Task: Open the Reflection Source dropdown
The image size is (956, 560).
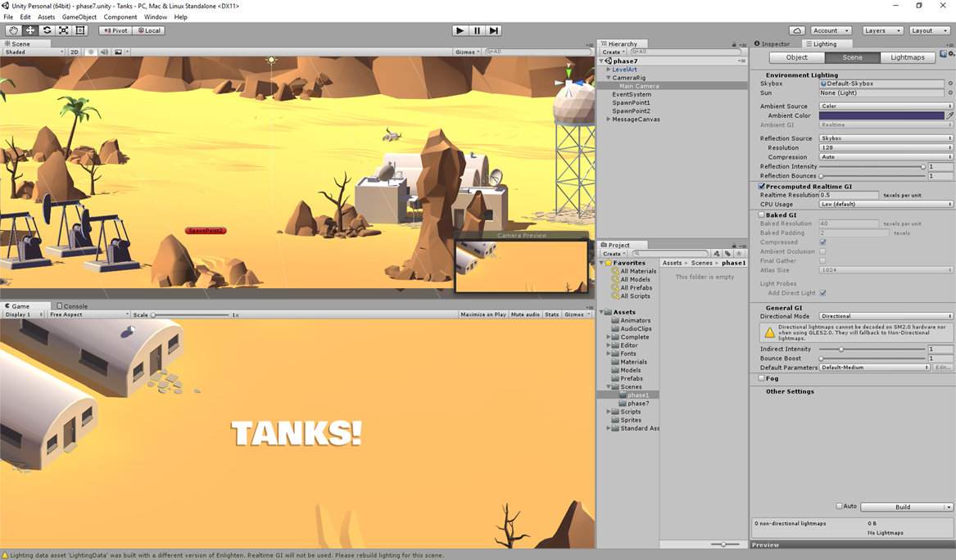Action: tap(886, 138)
